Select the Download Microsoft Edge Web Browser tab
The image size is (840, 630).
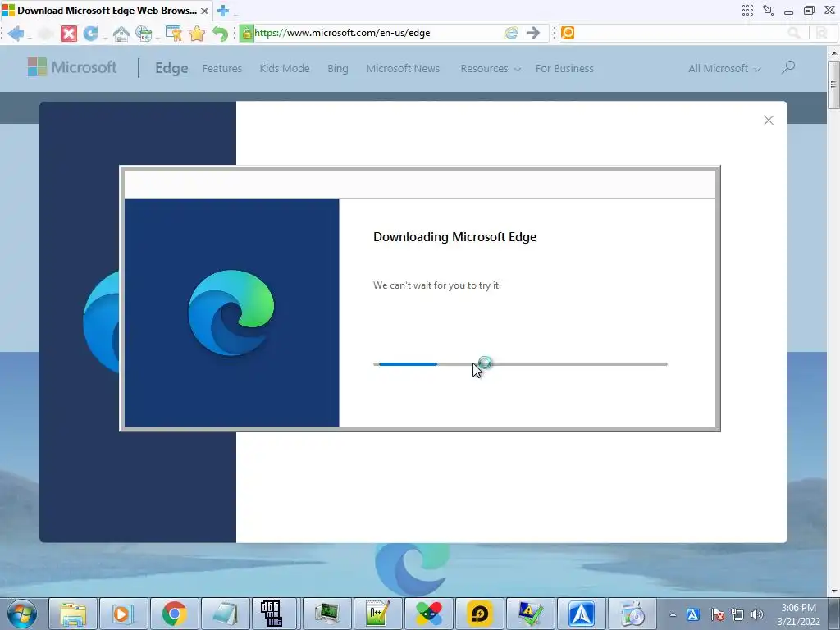point(106,10)
